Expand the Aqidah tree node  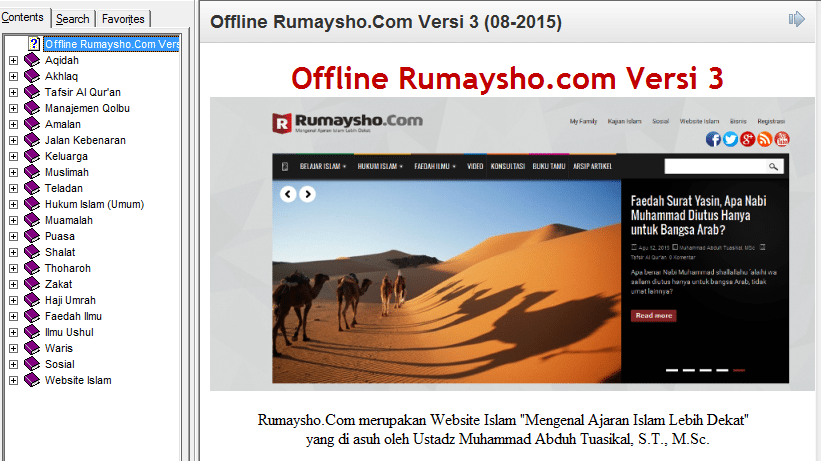point(14,60)
